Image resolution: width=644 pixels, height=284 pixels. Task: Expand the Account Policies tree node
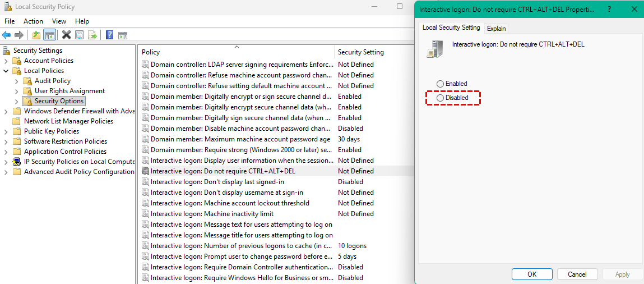[x=6, y=61]
